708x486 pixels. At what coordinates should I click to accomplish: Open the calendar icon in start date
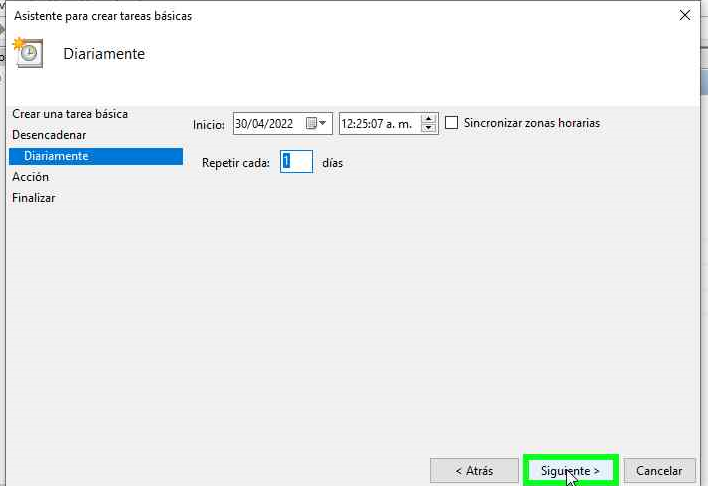[311, 123]
